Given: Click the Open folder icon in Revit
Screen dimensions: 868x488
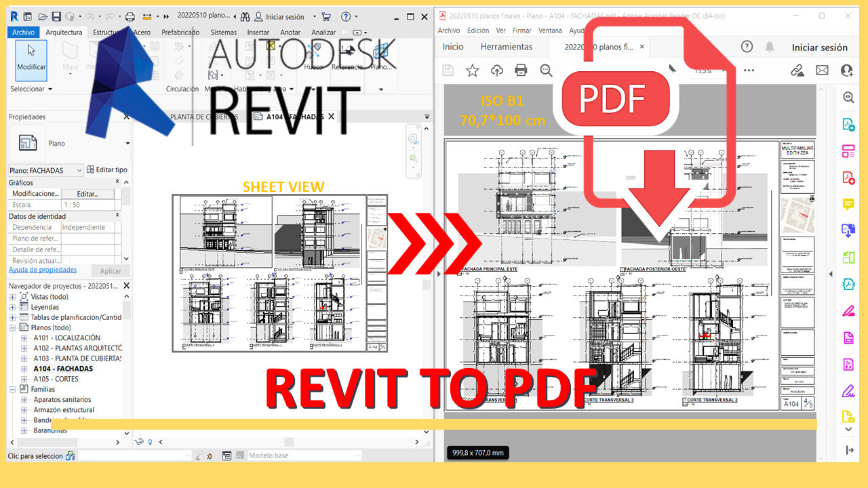Looking at the screenshot, I should point(43,16).
